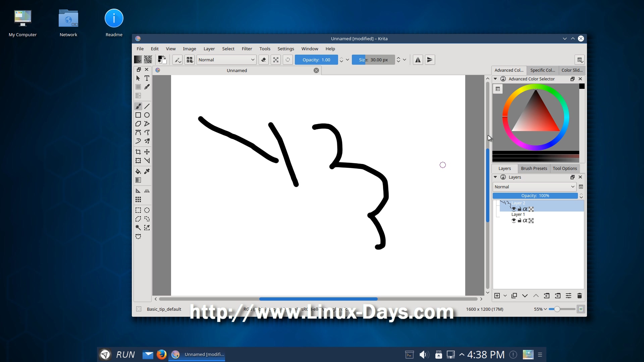The width and height of the screenshot is (644, 362).
Task: Switch to the Tool Options tab
Action: tap(565, 168)
